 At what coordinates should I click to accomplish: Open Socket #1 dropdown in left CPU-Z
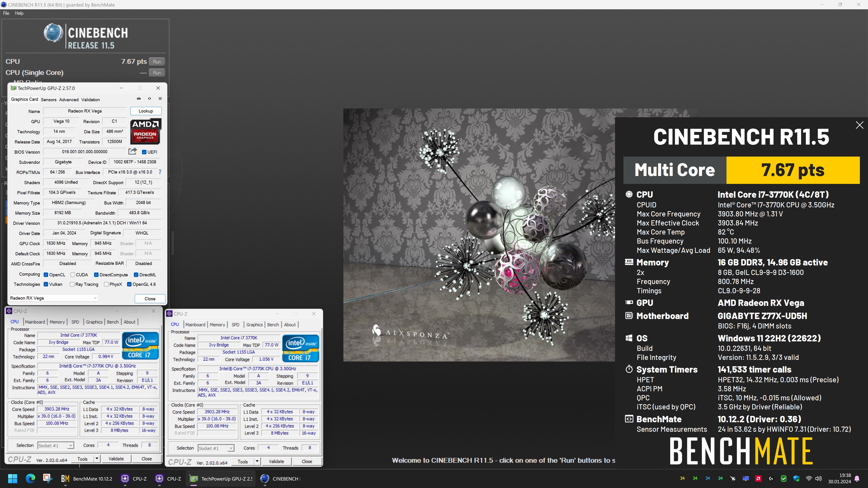56,446
